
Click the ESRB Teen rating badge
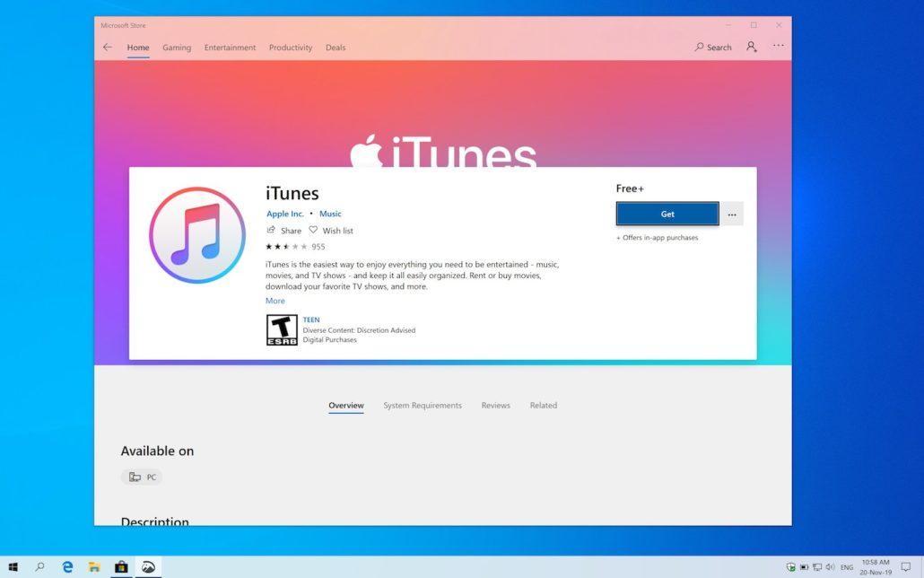282,329
